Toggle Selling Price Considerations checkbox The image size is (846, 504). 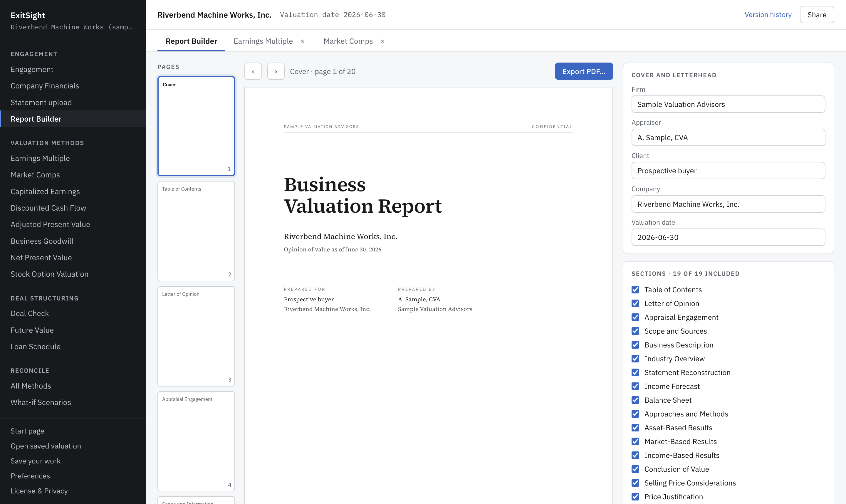pos(635,483)
